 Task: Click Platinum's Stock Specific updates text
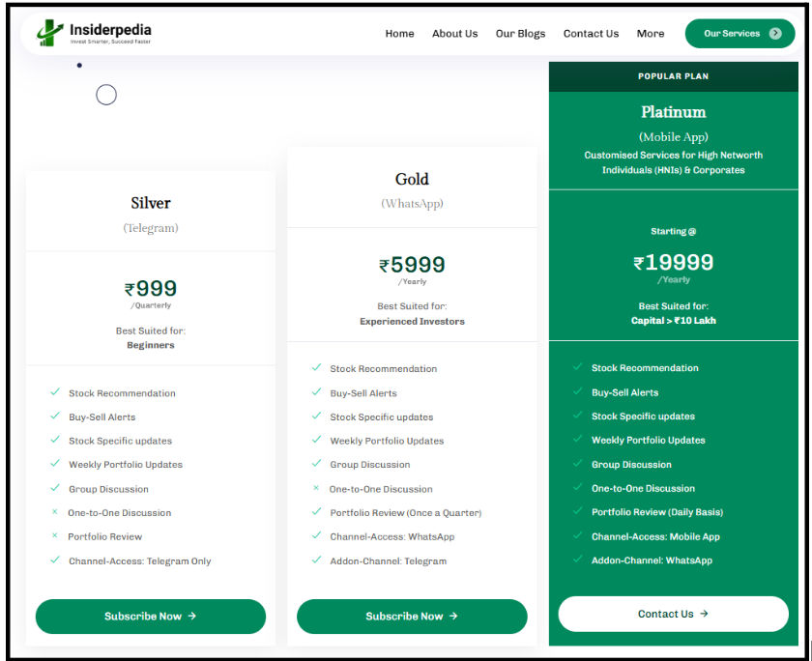(643, 417)
